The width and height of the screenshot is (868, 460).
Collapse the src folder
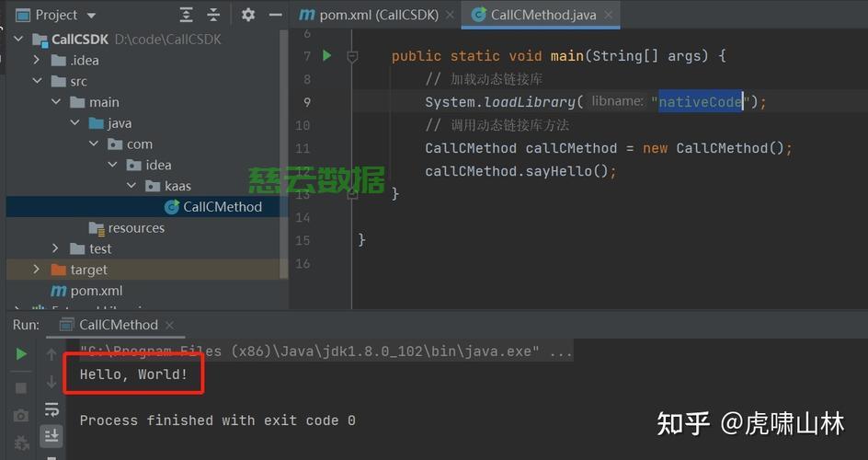point(37,80)
